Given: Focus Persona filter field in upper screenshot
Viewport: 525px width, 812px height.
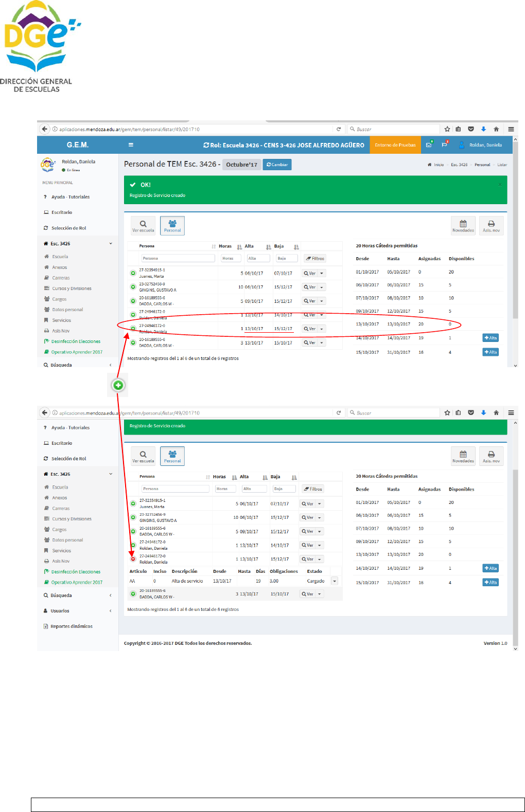Looking at the screenshot, I should coord(178,258).
